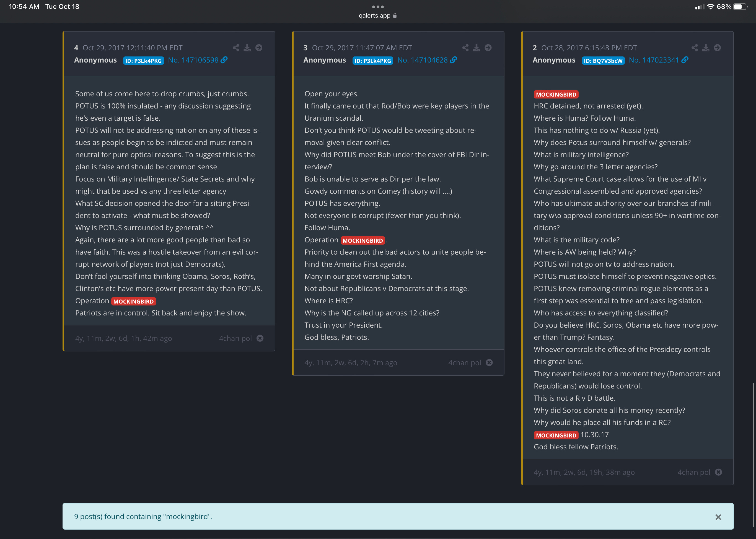
Task: Open post 2 with the arrow icon
Action: tap(718, 48)
